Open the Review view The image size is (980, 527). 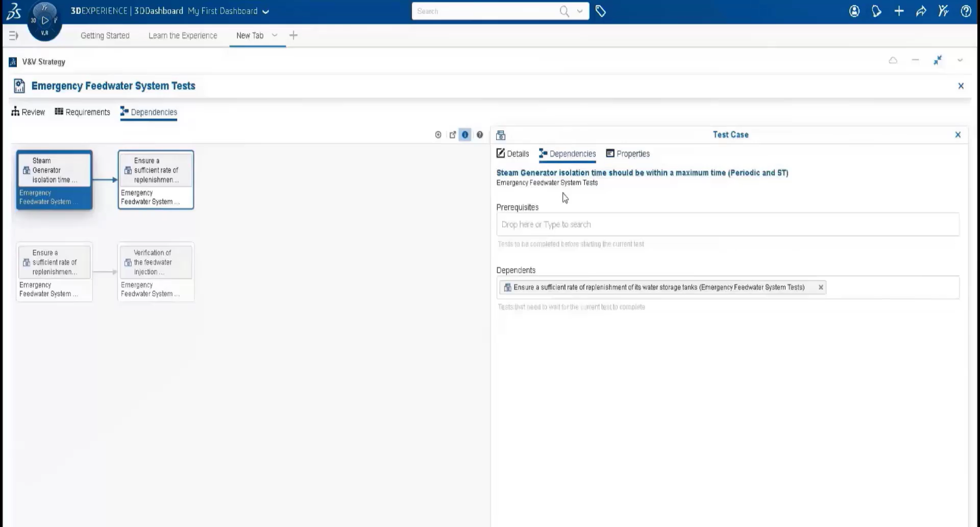point(28,112)
